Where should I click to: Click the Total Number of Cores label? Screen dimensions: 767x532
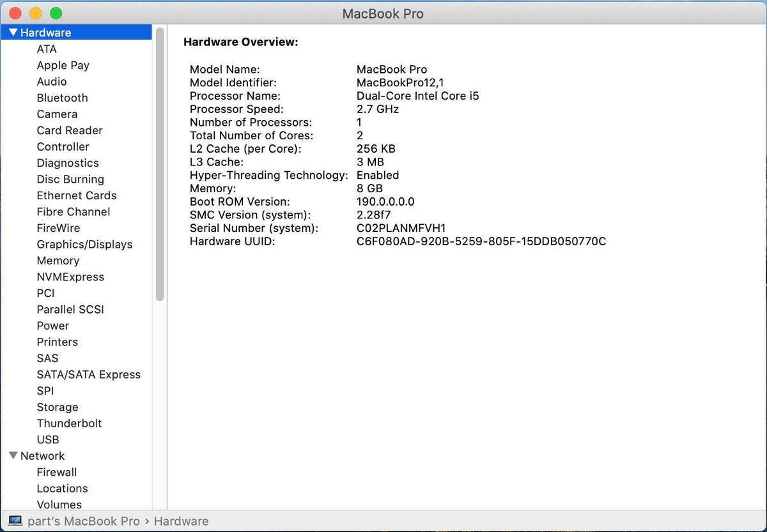(x=252, y=135)
